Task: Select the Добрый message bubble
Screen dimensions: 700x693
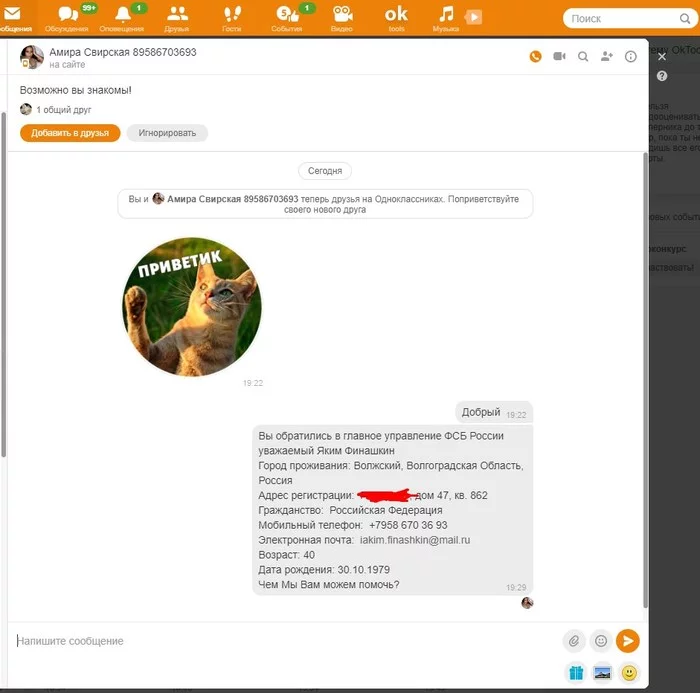Action: (494, 412)
